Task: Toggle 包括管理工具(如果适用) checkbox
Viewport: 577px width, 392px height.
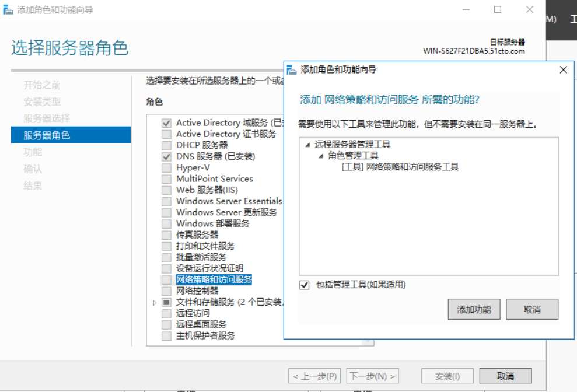Action: [x=304, y=285]
